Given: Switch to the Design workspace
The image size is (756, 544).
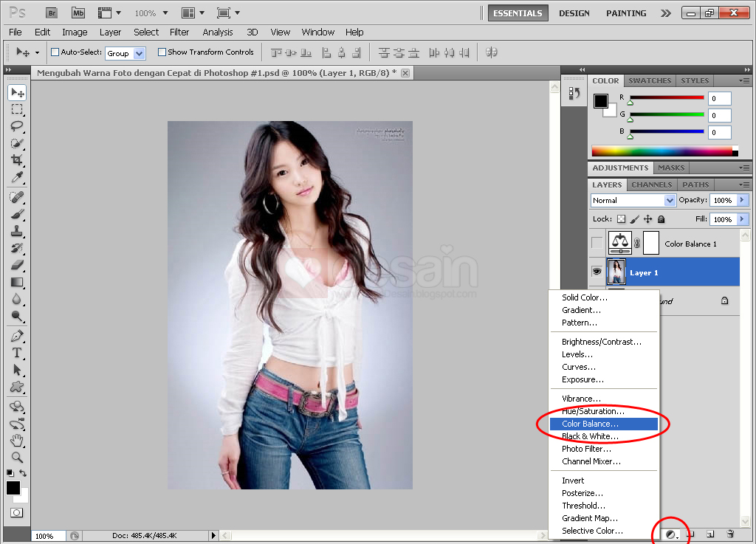Looking at the screenshot, I should point(574,13).
